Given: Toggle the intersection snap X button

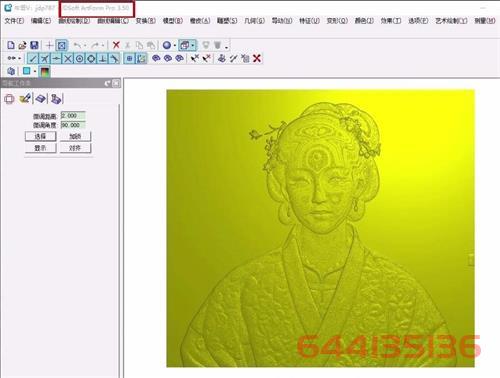Looking at the screenshot, I should [68, 59].
